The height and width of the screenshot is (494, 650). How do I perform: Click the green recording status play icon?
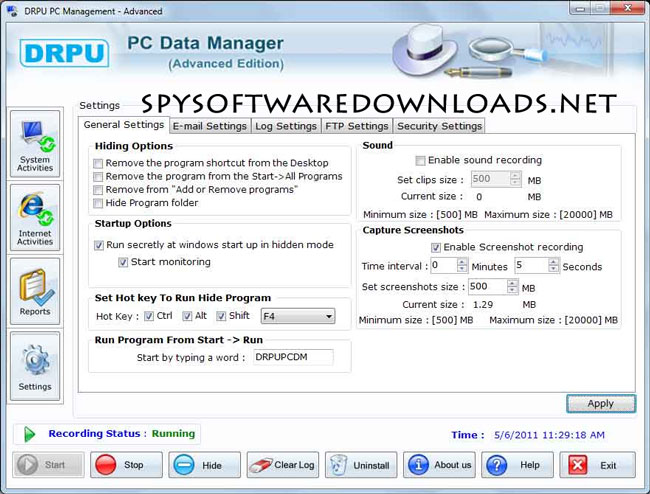pyautogui.click(x=29, y=434)
